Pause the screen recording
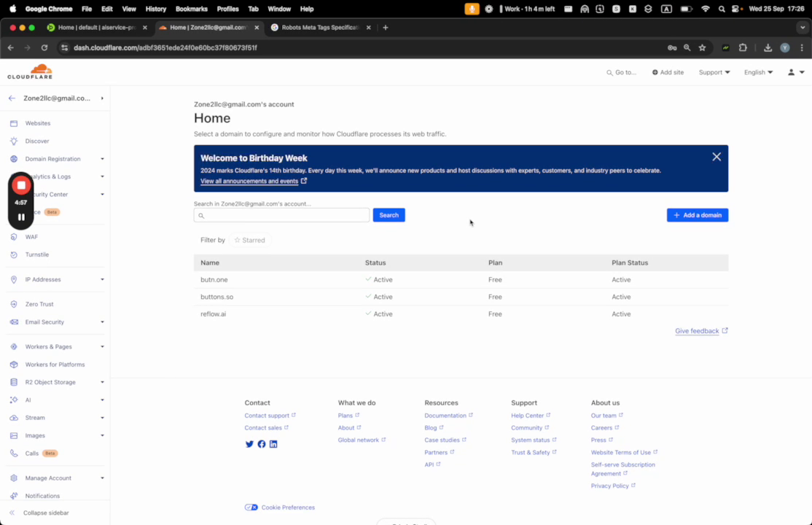This screenshot has width=812, height=525. pyautogui.click(x=20, y=217)
